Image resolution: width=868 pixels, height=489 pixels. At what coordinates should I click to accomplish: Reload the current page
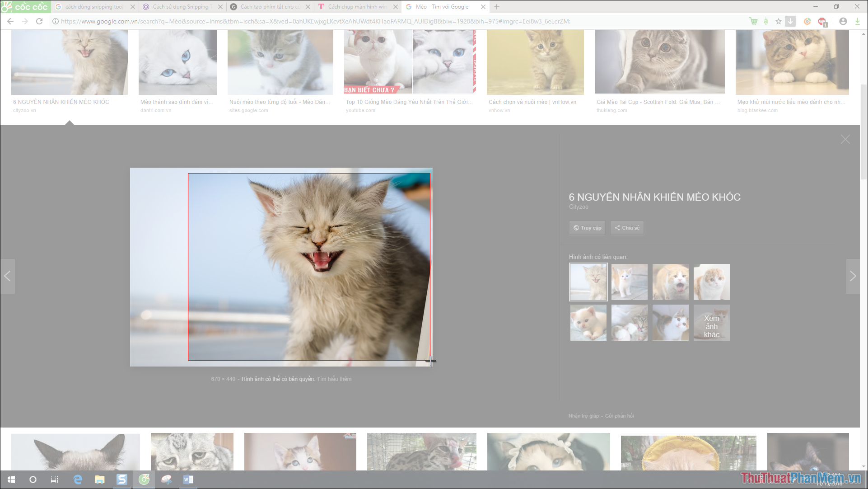click(40, 21)
